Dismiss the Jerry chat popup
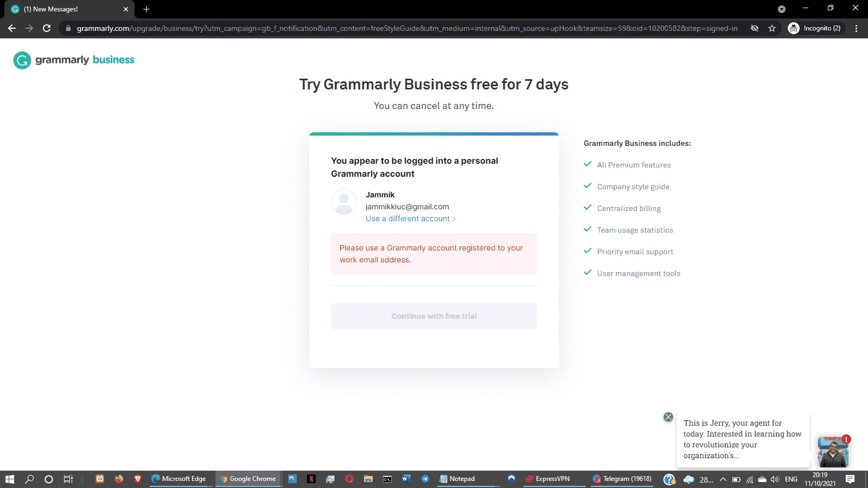Screen dimensions: 868x488 [x=668, y=417]
